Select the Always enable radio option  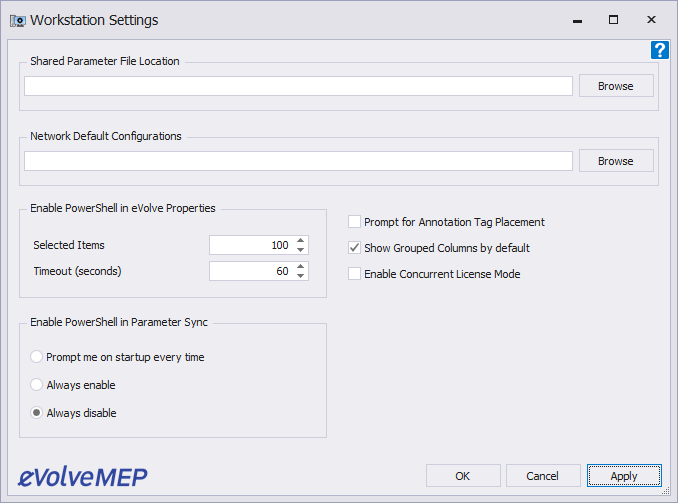tap(36, 384)
